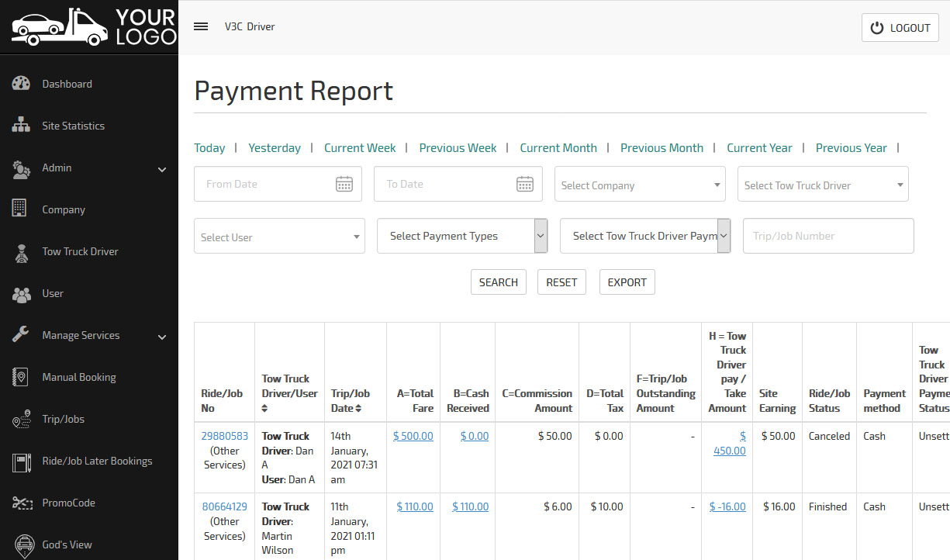The height and width of the screenshot is (560, 950).
Task: Click the Tow Truck Driver sidebar icon
Action: (21, 251)
